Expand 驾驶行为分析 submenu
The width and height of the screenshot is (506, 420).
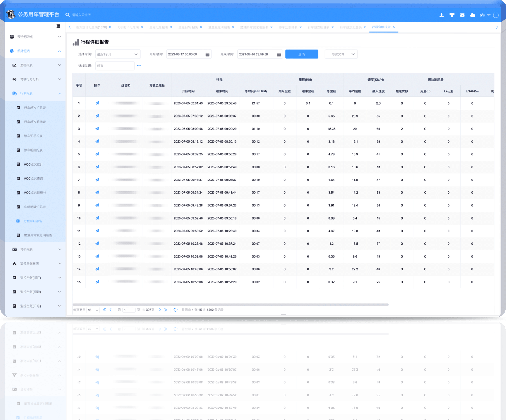(x=35, y=79)
